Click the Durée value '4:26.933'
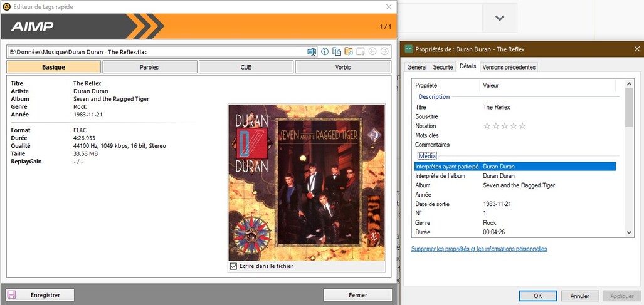This screenshot has height=305, width=644. pos(85,138)
